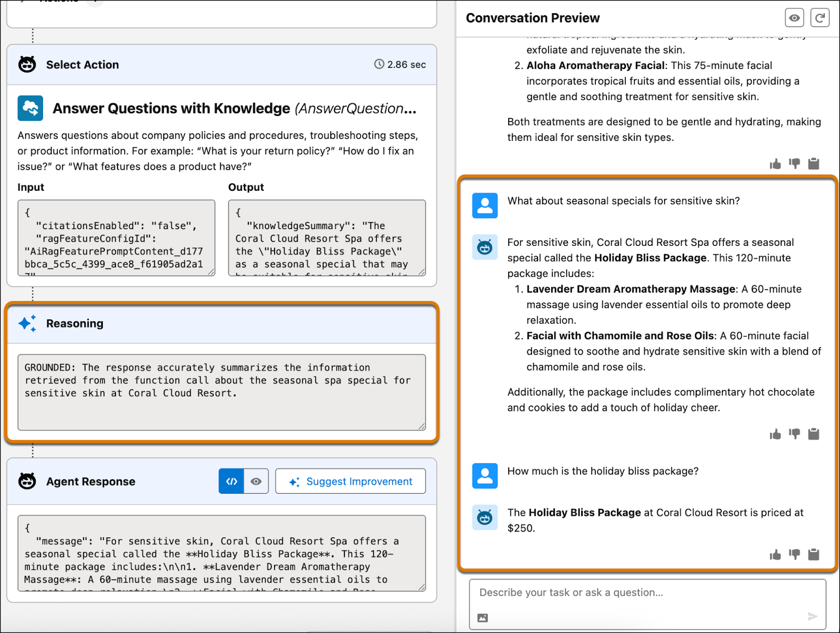This screenshot has height=633, width=840.
Task: Click the send message arrow icon
Action: click(x=812, y=616)
